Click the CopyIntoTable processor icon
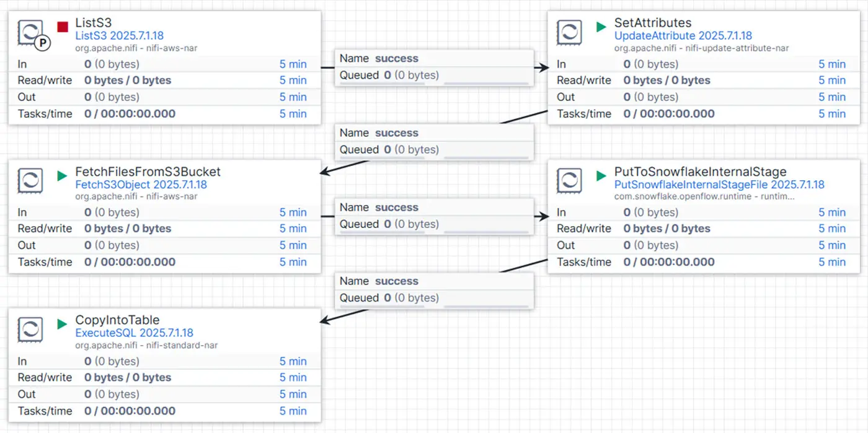Image resolution: width=868 pixels, height=433 pixels. [30, 329]
